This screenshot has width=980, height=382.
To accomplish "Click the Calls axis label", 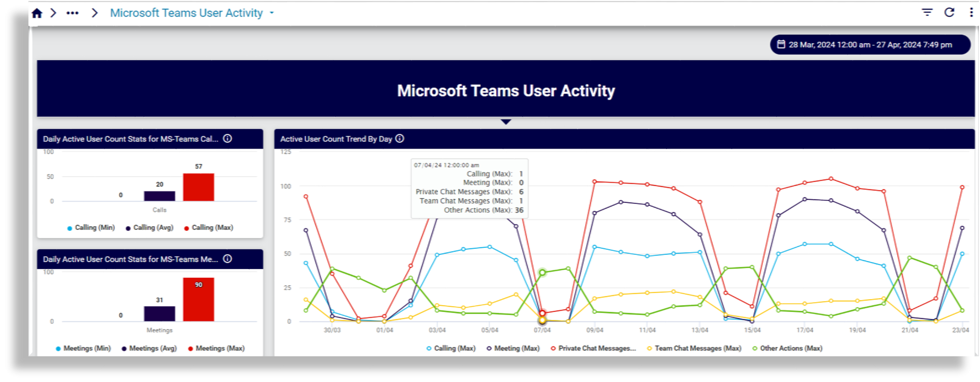I will click(x=159, y=210).
